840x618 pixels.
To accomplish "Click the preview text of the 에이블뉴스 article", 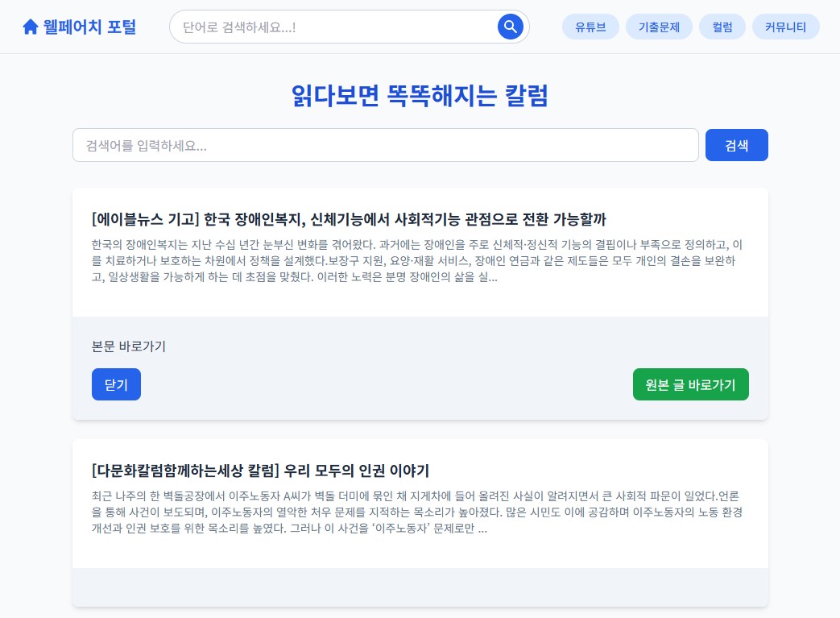I will [417, 261].
